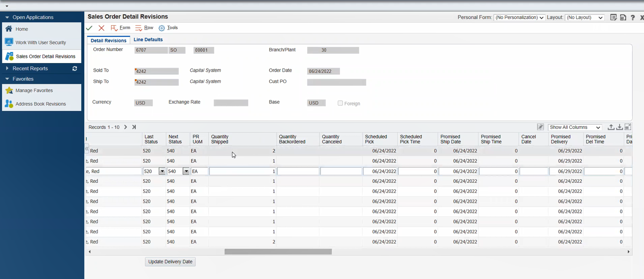644x279 pixels.
Task: Toggle the Foreign checkbox
Action: click(x=340, y=103)
